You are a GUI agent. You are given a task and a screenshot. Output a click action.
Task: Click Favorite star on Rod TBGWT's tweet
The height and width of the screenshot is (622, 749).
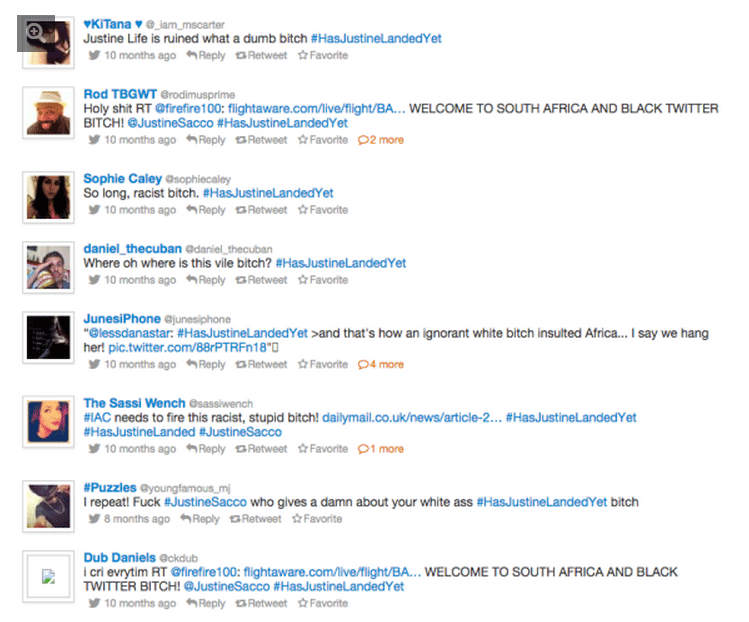click(x=323, y=140)
